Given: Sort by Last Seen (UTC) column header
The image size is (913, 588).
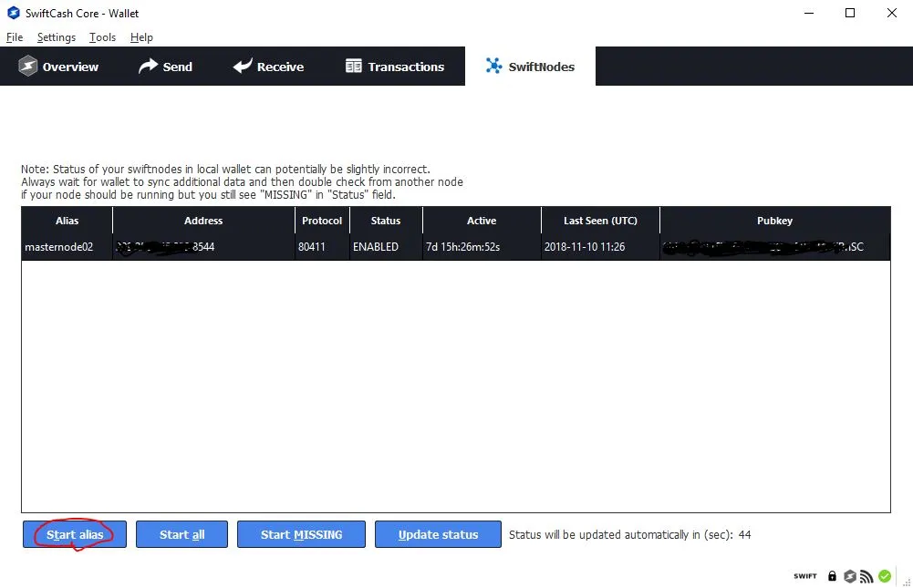Looking at the screenshot, I should point(600,221).
